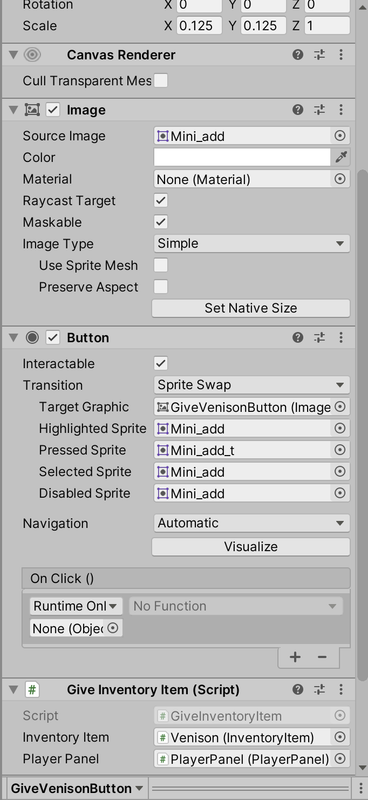This screenshot has width=368, height=800.
Task: Toggle the Interactable checkbox
Action: tap(161, 363)
